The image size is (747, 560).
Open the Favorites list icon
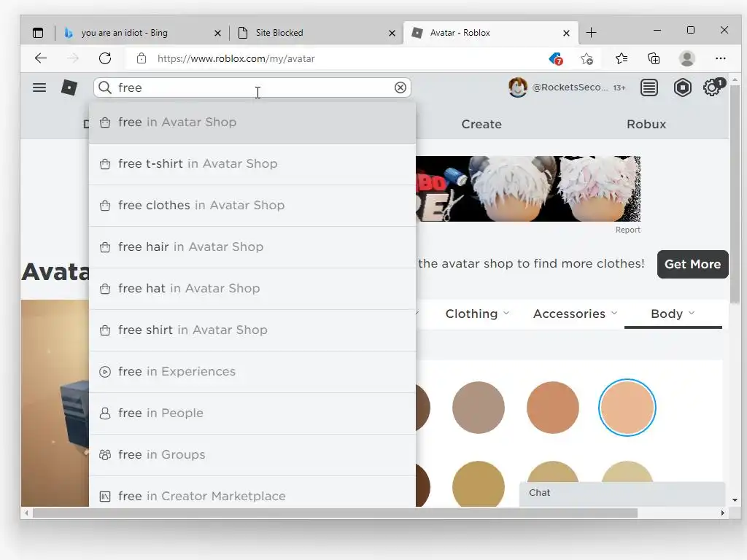622,58
